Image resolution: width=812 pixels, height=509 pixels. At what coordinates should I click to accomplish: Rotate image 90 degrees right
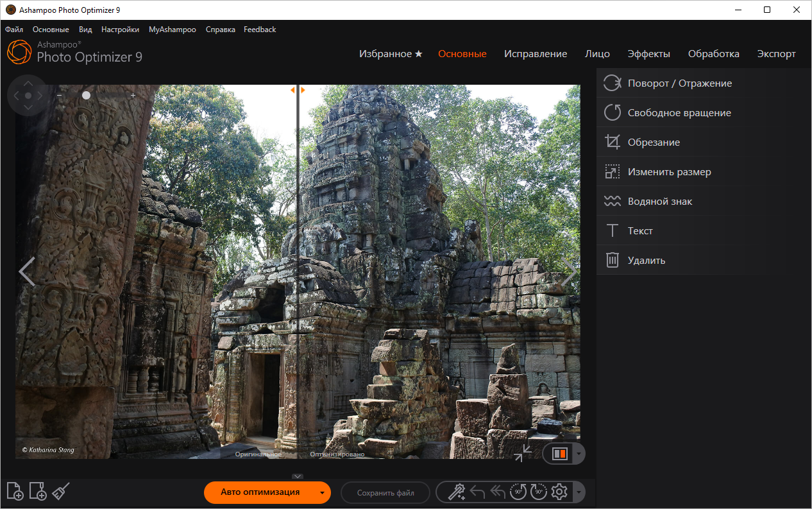[538, 492]
